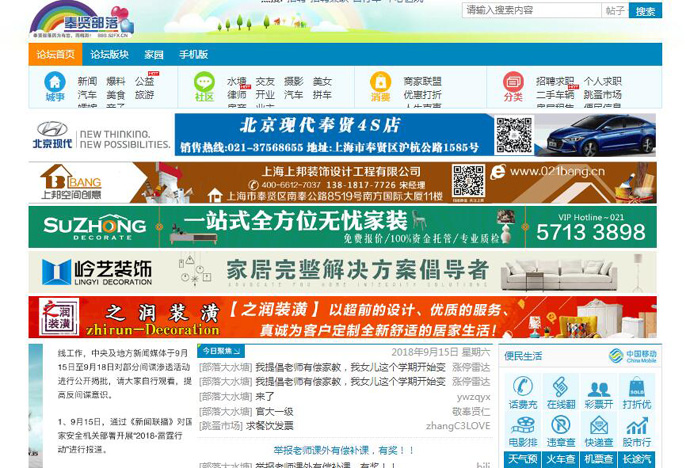This screenshot has height=468, width=690.
Task: Click the blue Hyundai car image
Action: [601, 135]
